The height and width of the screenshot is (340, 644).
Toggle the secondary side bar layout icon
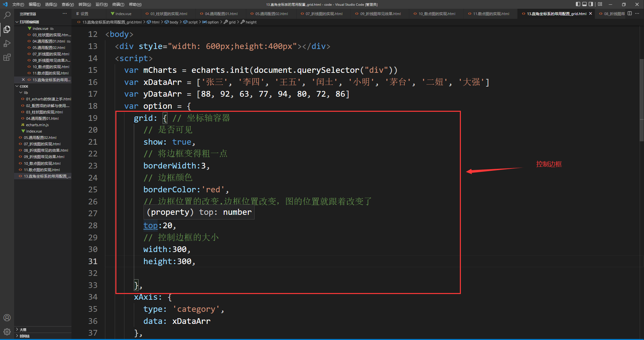(x=591, y=4)
